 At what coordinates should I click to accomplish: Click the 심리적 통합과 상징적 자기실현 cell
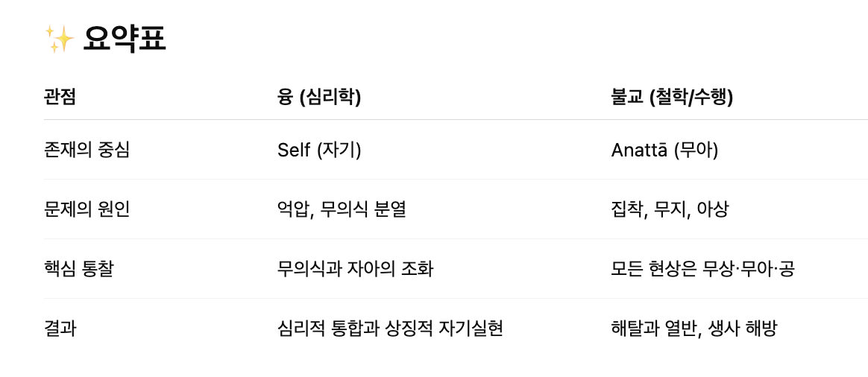point(390,329)
